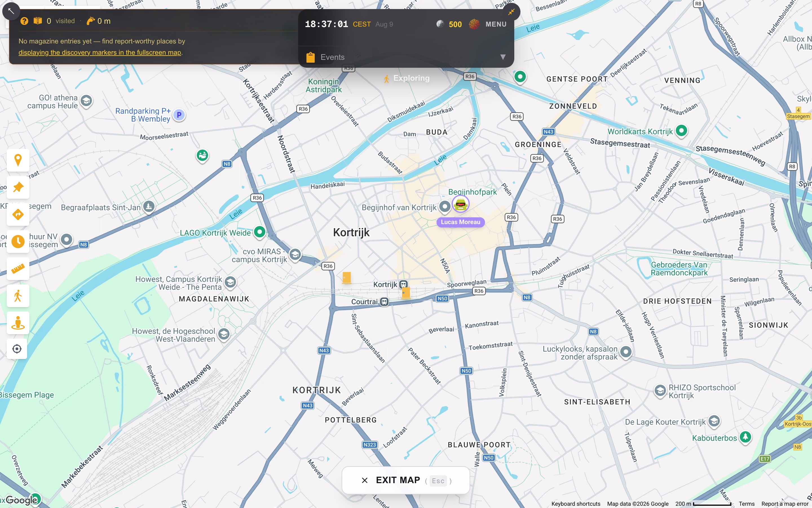Viewport: 812px width, 508px height.
Task: Click the 500 coin balance
Action: 455,24
